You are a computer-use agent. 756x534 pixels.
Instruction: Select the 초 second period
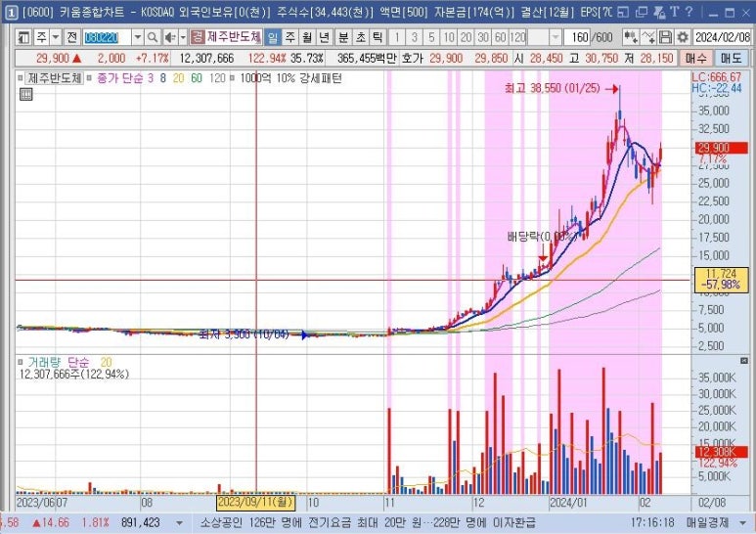(361, 37)
